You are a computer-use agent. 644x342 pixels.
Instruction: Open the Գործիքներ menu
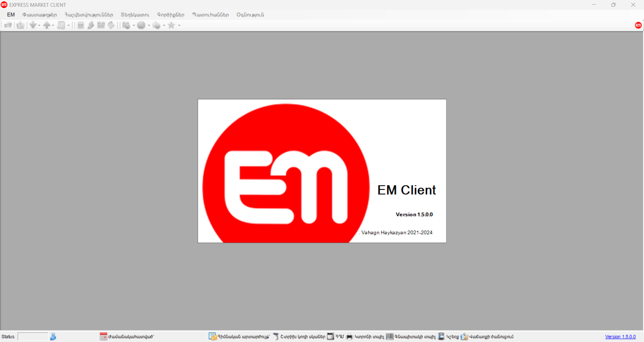click(x=171, y=15)
